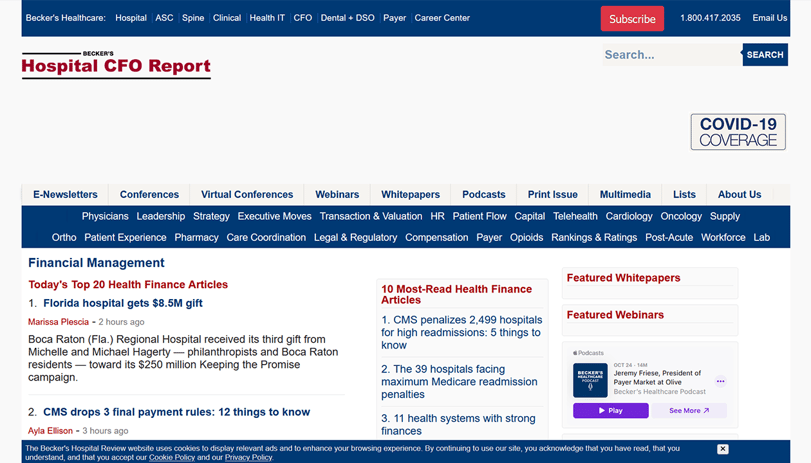Play the Jeremy Friese podcast episode
The width and height of the screenshot is (811, 463).
click(x=610, y=410)
